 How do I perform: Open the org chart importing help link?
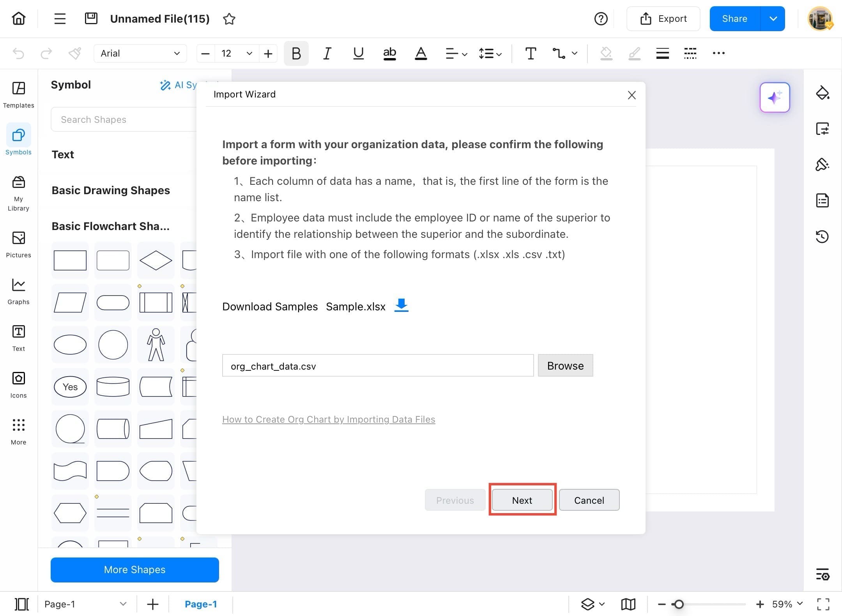click(329, 420)
